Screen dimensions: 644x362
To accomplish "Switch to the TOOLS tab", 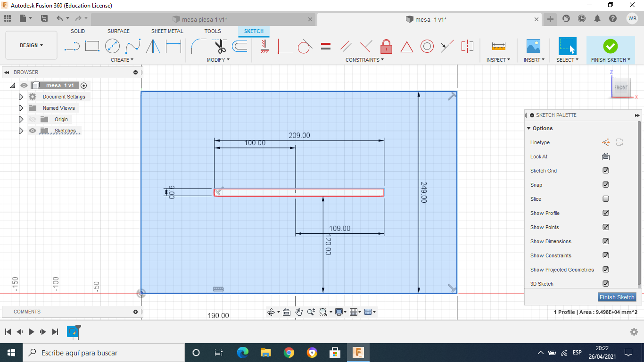I will pyautogui.click(x=213, y=31).
